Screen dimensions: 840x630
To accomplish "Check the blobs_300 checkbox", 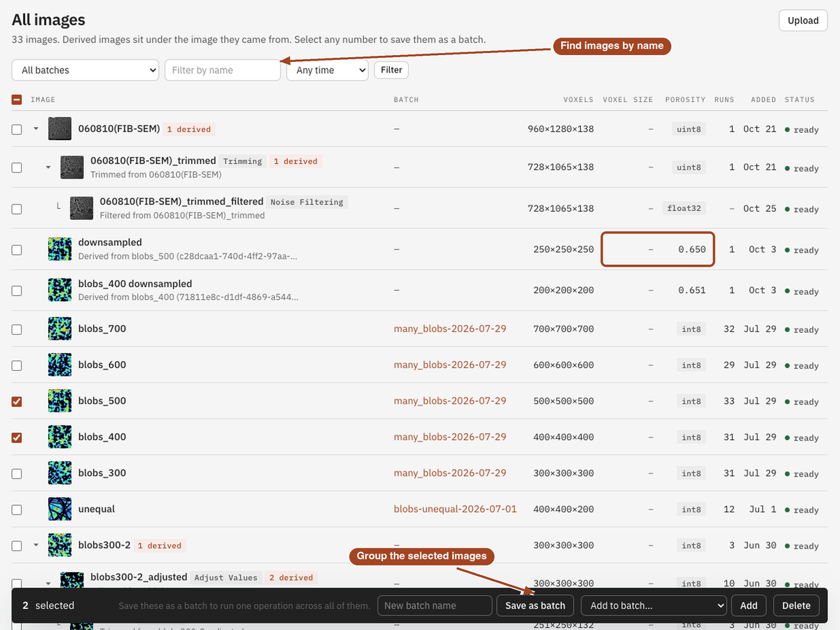I will pyautogui.click(x=17, y=474).
